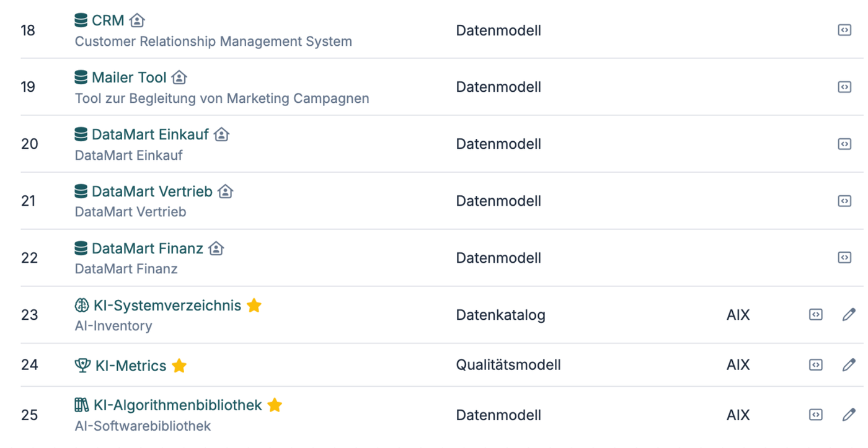The height and width of the screenshot is (448, 868).
Task: Toggle the star next to KI-Metrics
Action: [179, 366]
